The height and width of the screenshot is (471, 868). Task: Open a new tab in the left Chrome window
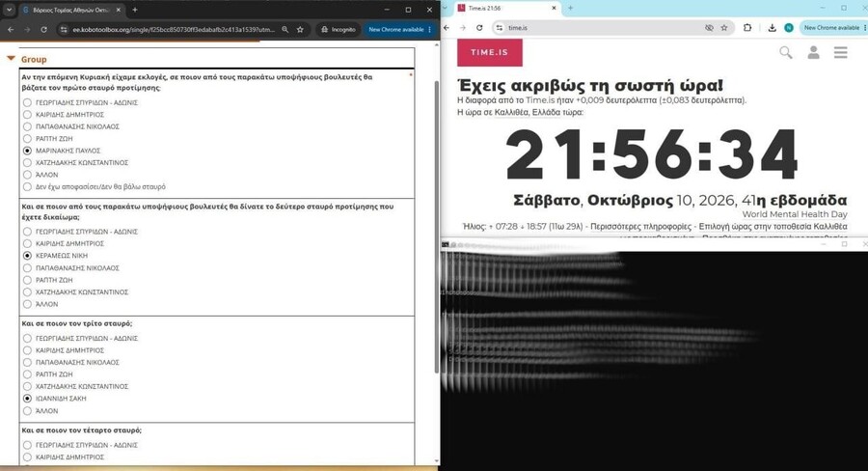pos(134,10)
